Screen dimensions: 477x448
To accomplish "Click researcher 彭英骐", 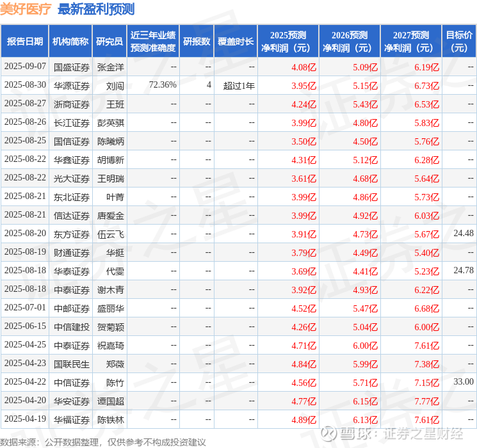I will click(110, 123).
